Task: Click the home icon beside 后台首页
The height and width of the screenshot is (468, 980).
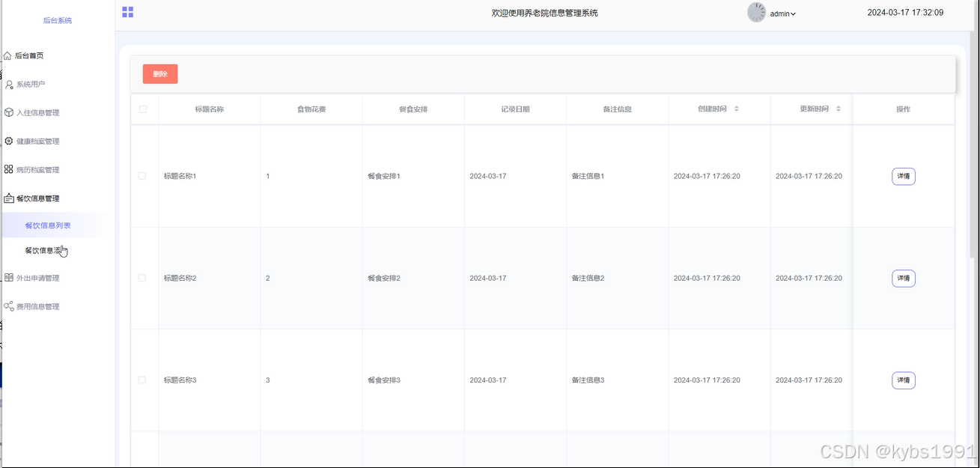Action: (7, 55)
